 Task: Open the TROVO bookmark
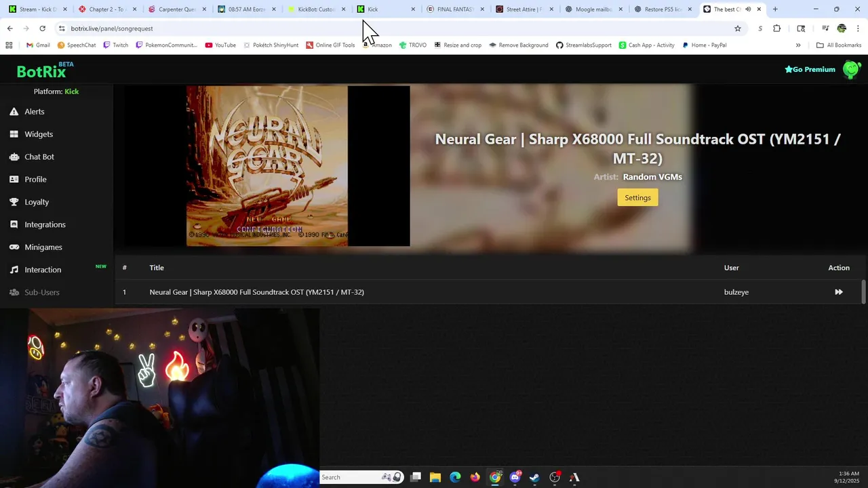(x=412, y=45)
